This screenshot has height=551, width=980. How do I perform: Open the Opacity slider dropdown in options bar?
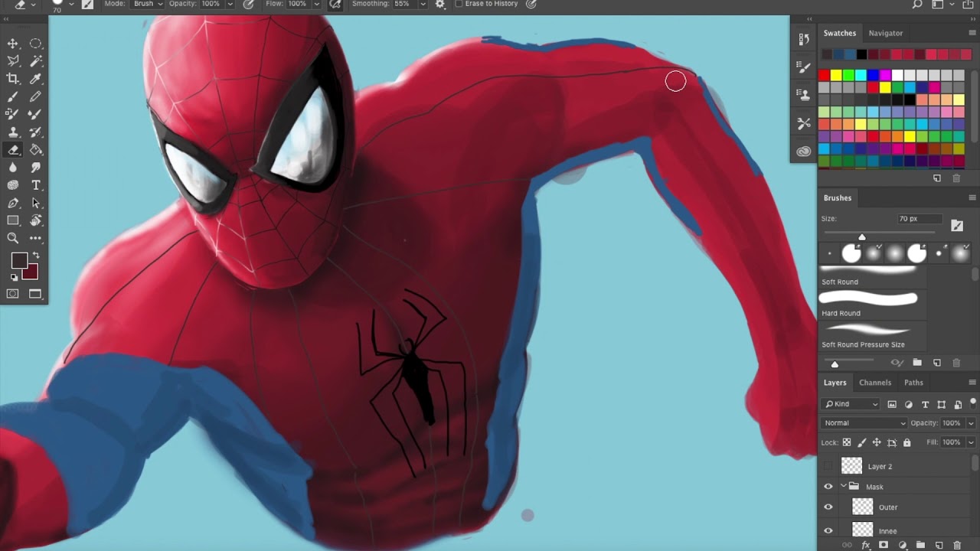coord(230,4)
